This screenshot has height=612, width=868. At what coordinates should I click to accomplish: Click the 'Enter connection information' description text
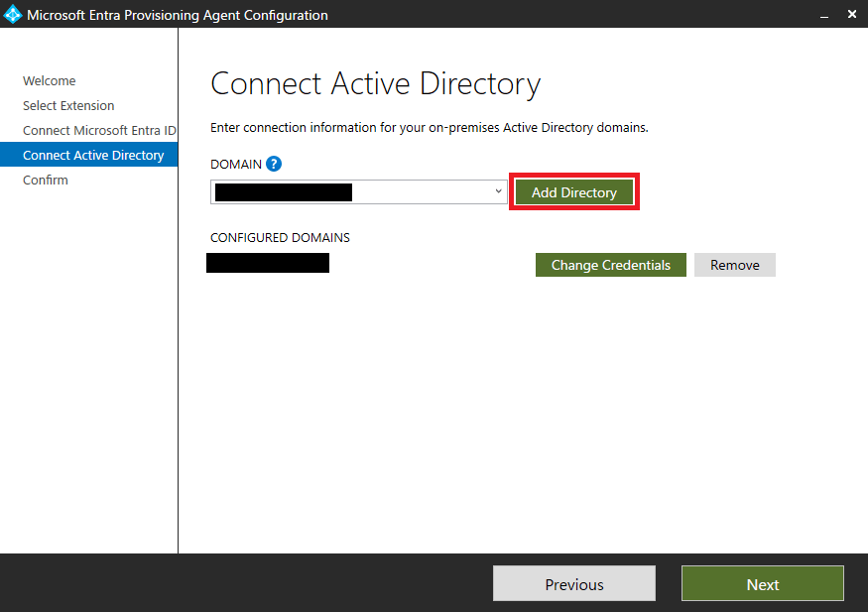click(x=429, y=128)
